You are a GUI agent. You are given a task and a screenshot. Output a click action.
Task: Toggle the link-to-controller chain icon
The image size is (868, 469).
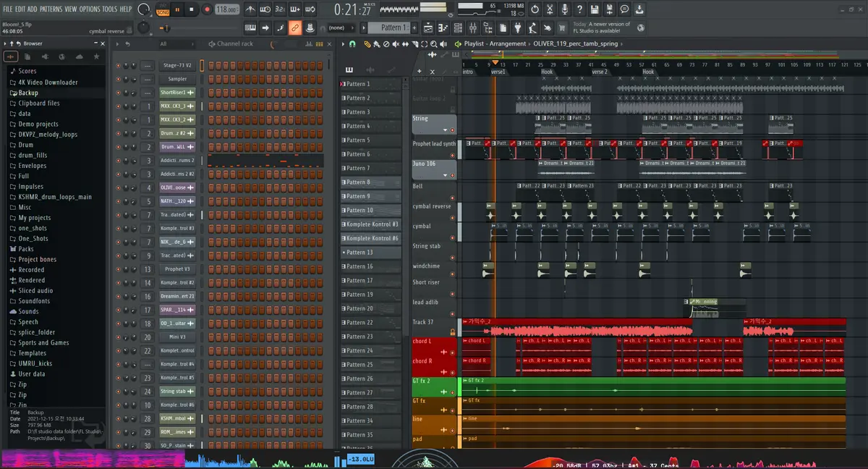294,28
